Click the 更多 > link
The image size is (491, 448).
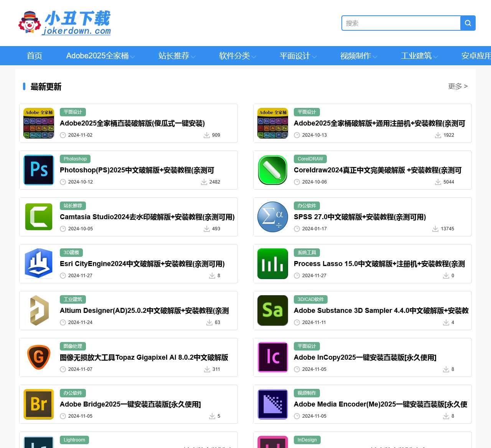(x=458, y=86)
